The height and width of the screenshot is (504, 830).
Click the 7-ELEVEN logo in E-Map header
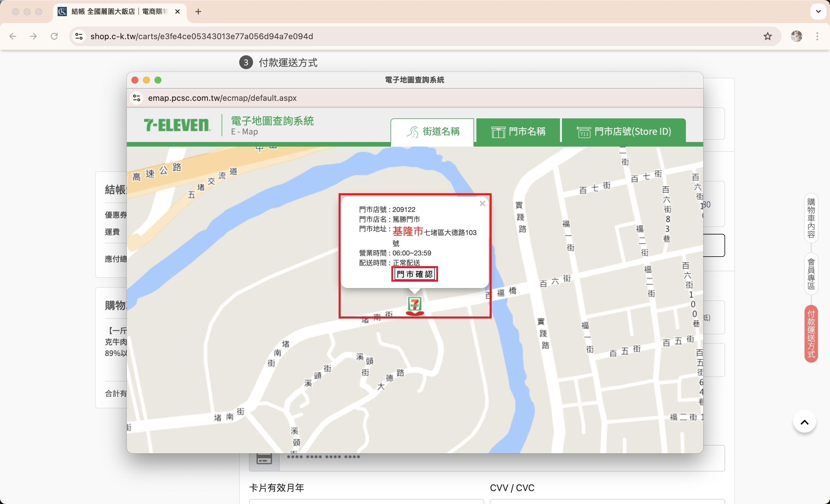[x=177, y=125]
